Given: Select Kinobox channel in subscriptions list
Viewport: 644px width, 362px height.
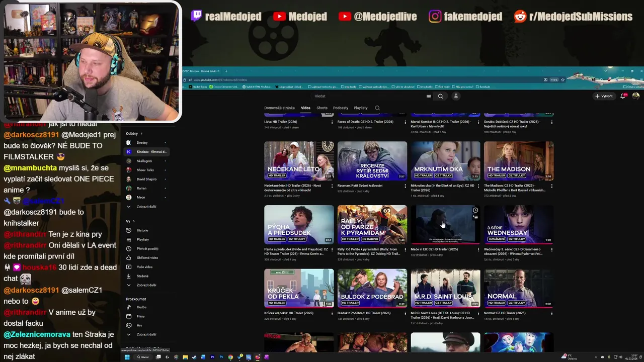Looking at the screenshot, I should click(x=146, y=152).
